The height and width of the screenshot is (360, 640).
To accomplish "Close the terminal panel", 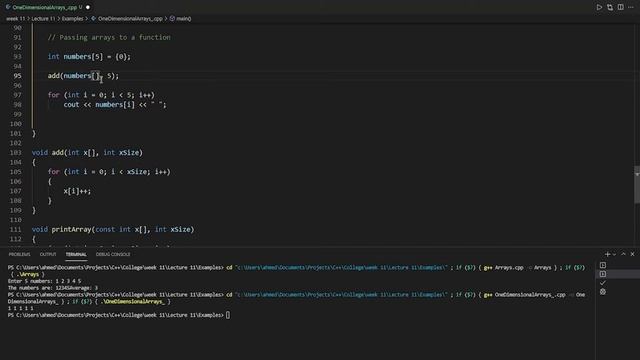I will [633, 254].
